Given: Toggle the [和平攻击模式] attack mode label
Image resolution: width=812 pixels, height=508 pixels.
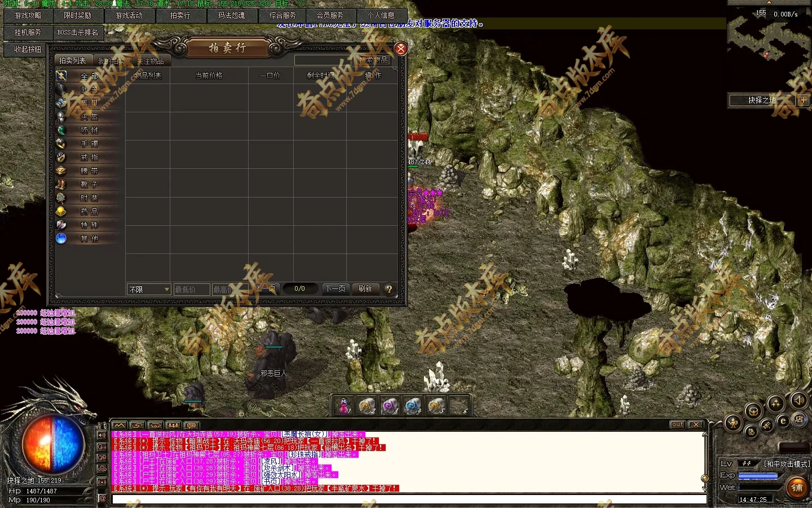Looking at the screenshot, I should point(787,464).
